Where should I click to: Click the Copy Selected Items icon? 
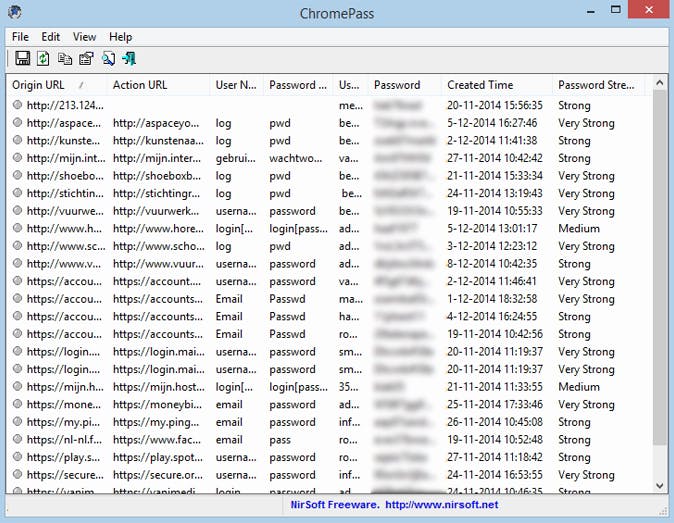click(64, 58)
